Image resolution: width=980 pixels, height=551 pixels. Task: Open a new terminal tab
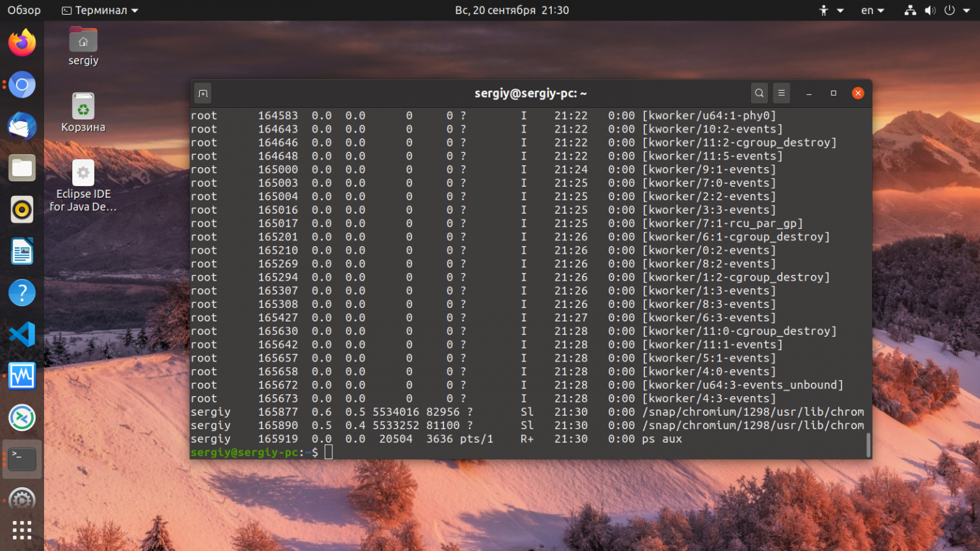(x=202, y=93)
